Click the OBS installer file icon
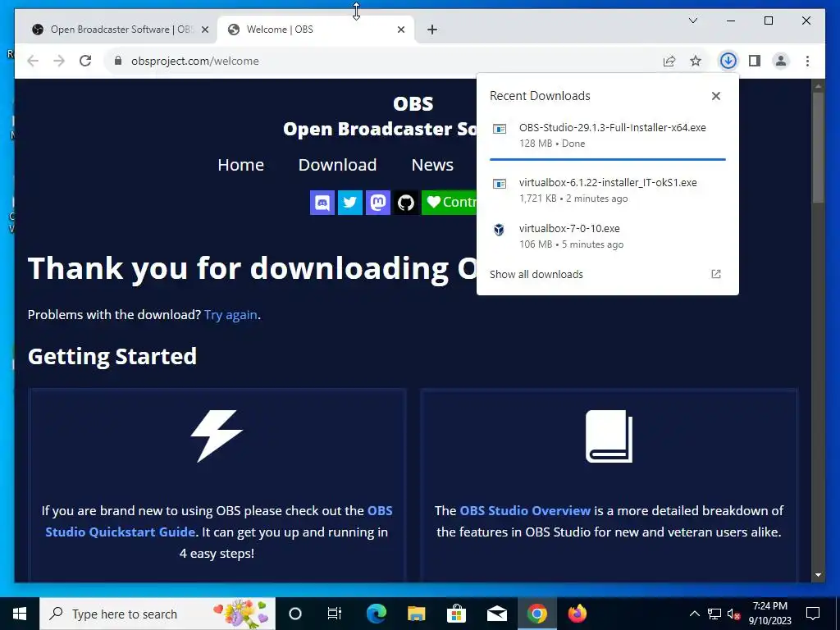This screenshot has height=630, width=840. pyautogui.click(x=500, y=129)
